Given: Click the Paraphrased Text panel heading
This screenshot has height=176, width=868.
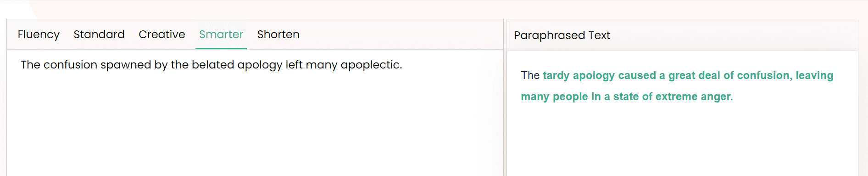Looking at the screenshot, I should pos(562,35).
